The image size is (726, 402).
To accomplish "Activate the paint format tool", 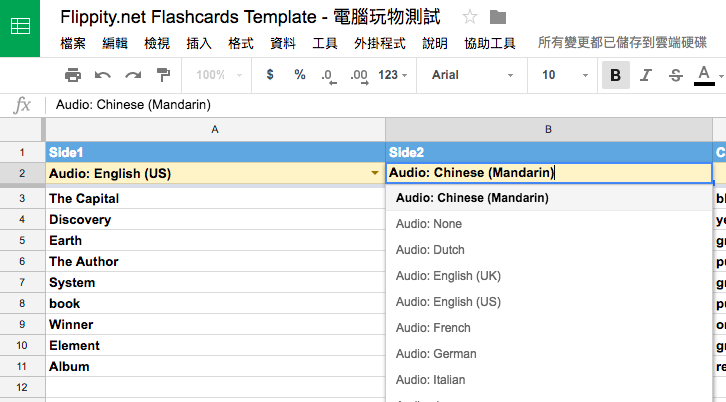I will (x=163, y=75).
